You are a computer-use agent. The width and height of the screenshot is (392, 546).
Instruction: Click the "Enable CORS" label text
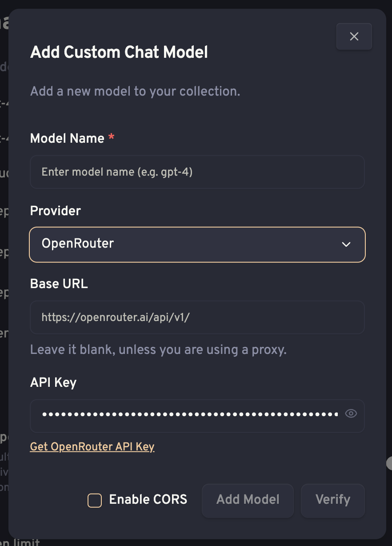pyautogui.click(x=148, y=500)
